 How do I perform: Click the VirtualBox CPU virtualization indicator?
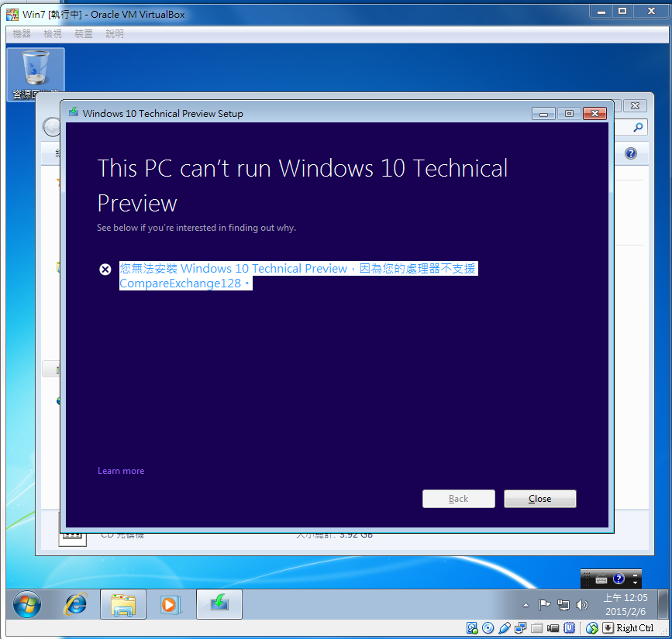point(569,628)
